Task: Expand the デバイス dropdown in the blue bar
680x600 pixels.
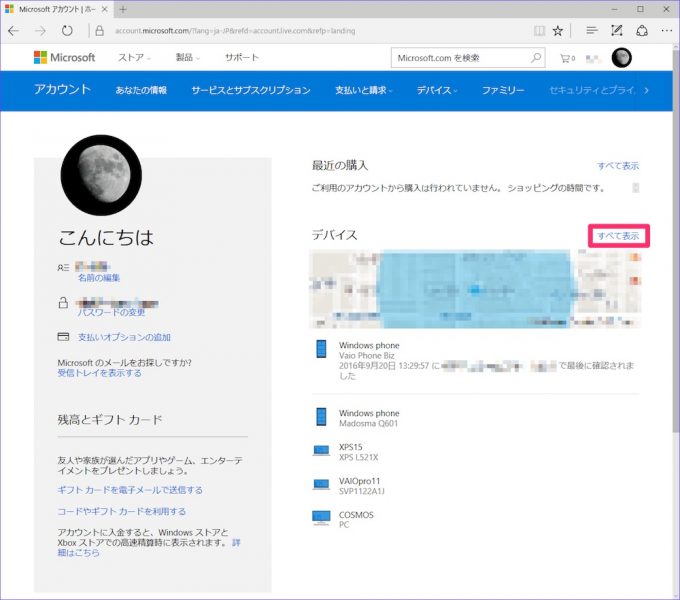Action: click(x=437, y=90)
